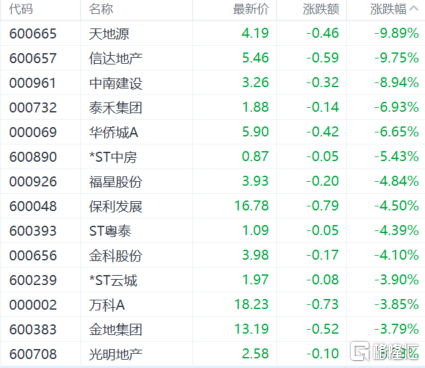Select the 名称 column header

[x=101, y=9]
